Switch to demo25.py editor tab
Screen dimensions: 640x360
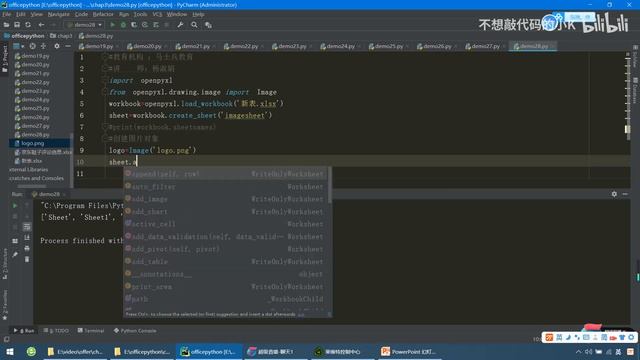coord(389,47)
